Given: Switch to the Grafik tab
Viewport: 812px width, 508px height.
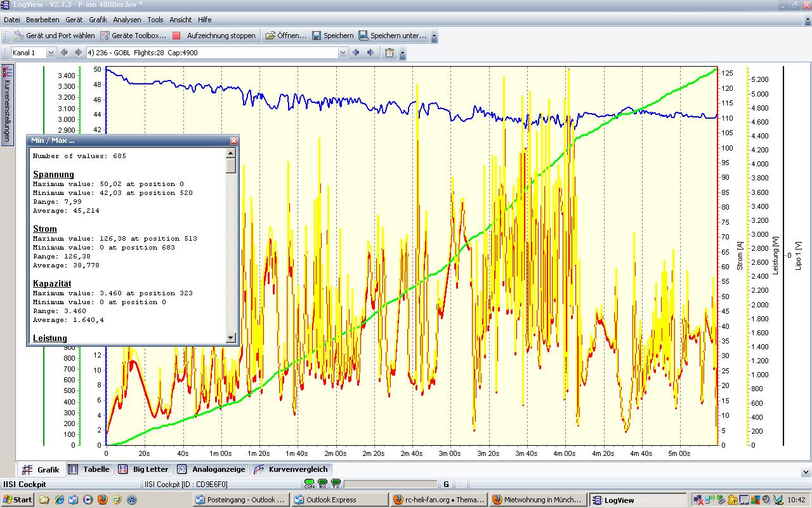Looking at the screenshot, I should [x=41, y=470].
